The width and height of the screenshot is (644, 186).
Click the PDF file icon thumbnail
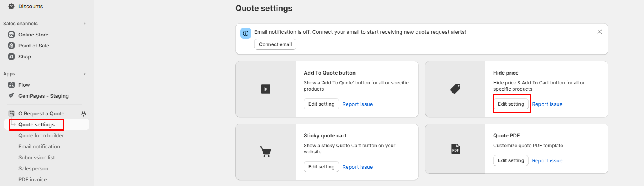[x=455, y=149]
